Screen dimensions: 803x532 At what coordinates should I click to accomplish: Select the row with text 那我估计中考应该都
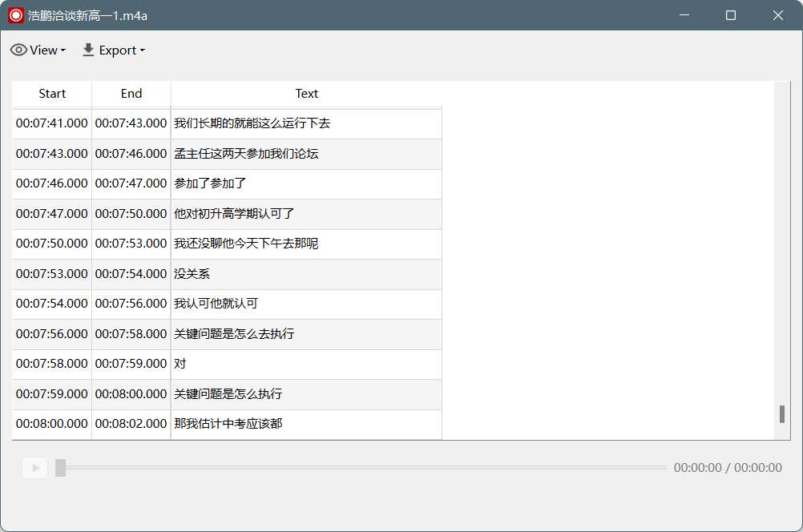click(227, 424)
